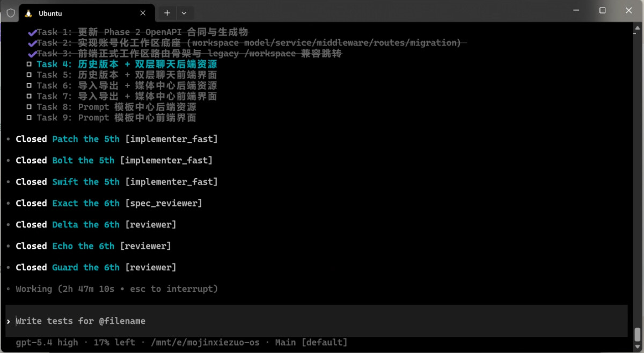Toggle the Task 4 checkbox
This screenshot has width=644, height=353.
29,64
